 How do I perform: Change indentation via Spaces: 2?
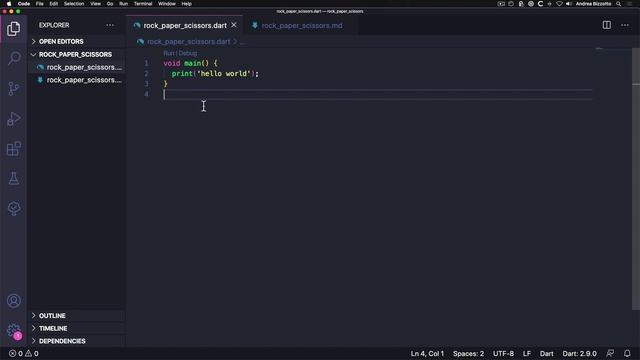pos(469,353)
